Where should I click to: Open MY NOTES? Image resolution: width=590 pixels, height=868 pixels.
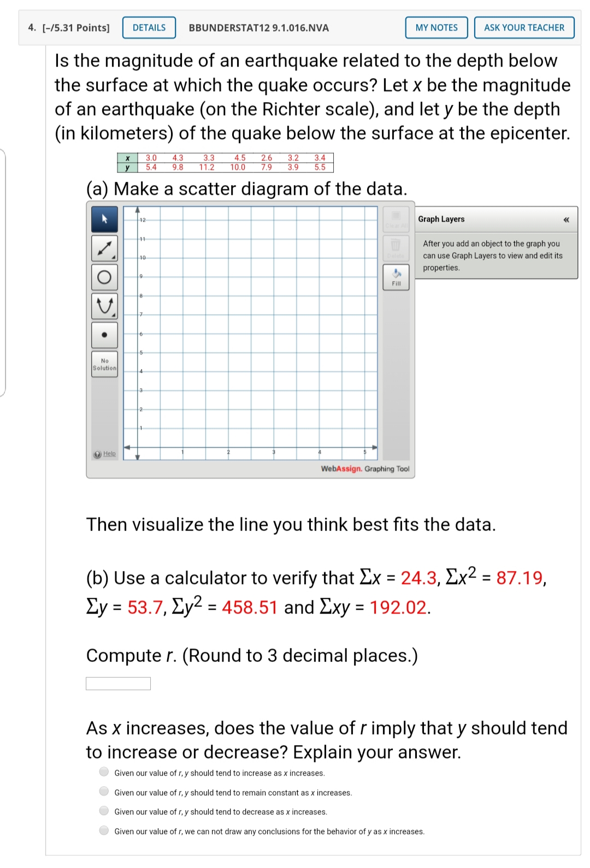tap(435, 27)
